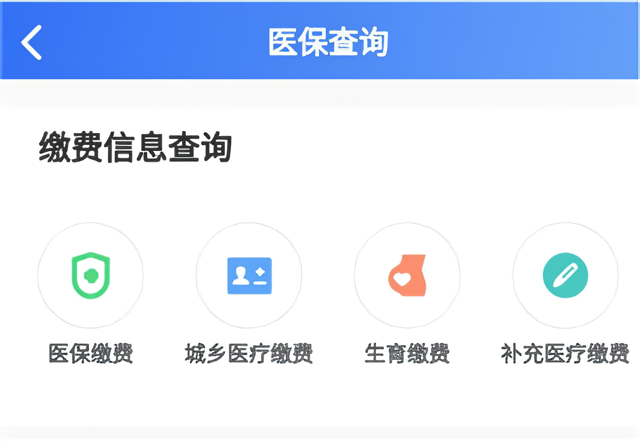Tap the green dot inside the shield
Screen dimensions: 640x442
[91, 276]
